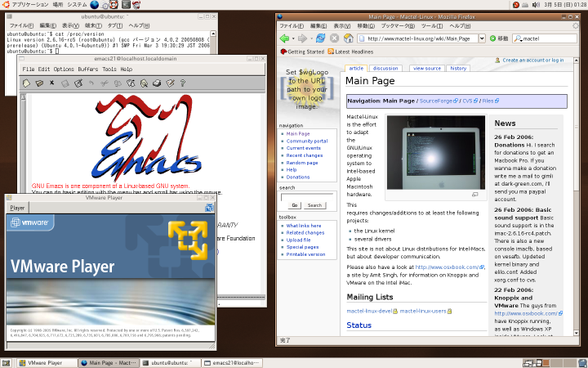Click the search engine magnifier icon in Firefox

518,38
